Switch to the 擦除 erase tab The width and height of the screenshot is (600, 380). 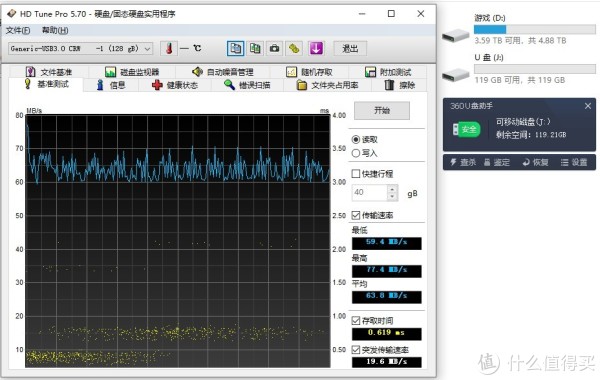[399, 85]
